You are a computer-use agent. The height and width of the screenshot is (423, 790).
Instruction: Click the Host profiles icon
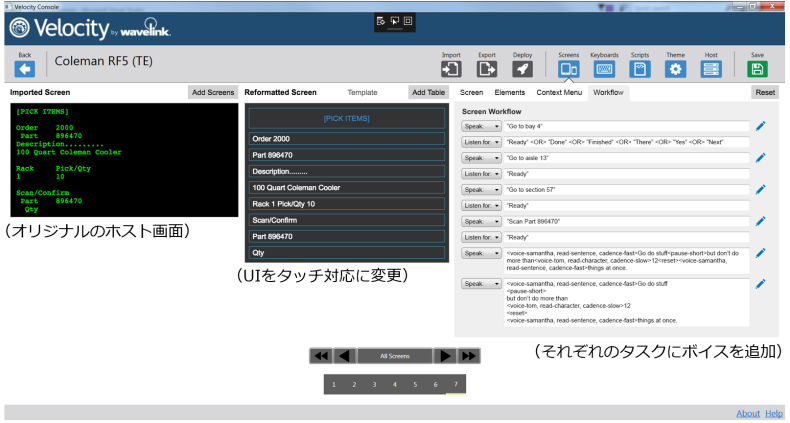tap(710, 69)
